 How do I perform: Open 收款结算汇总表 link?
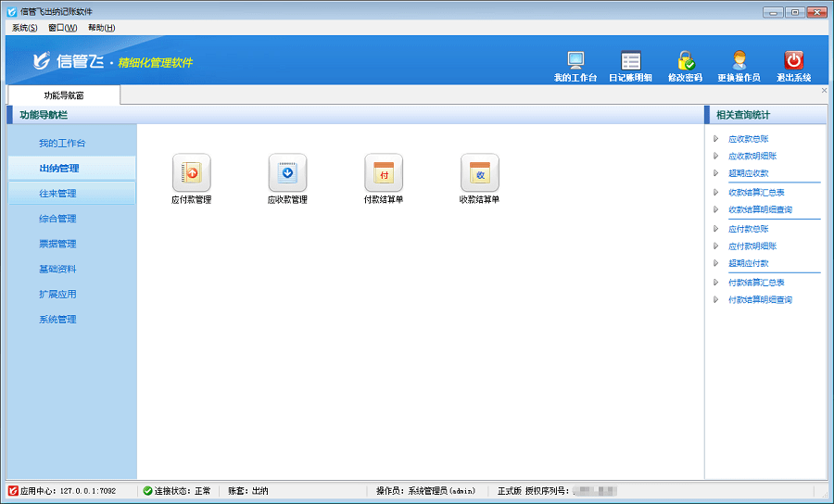tap(756, 193)
